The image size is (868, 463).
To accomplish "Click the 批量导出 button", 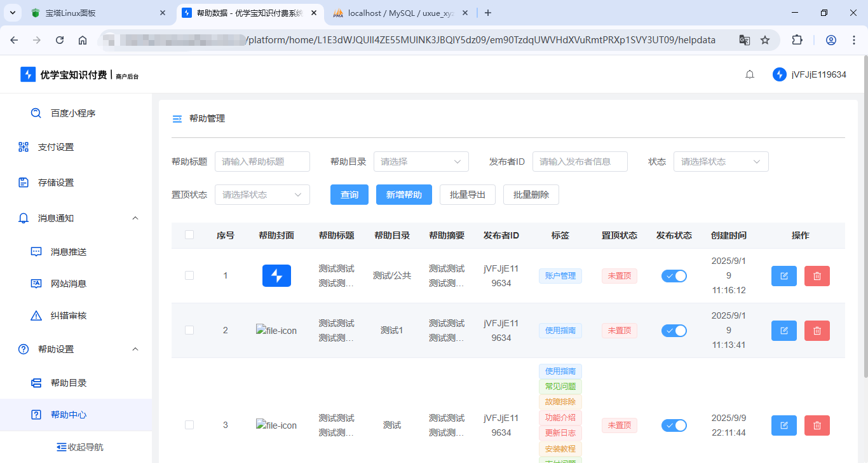I will [x=467, y=195].
